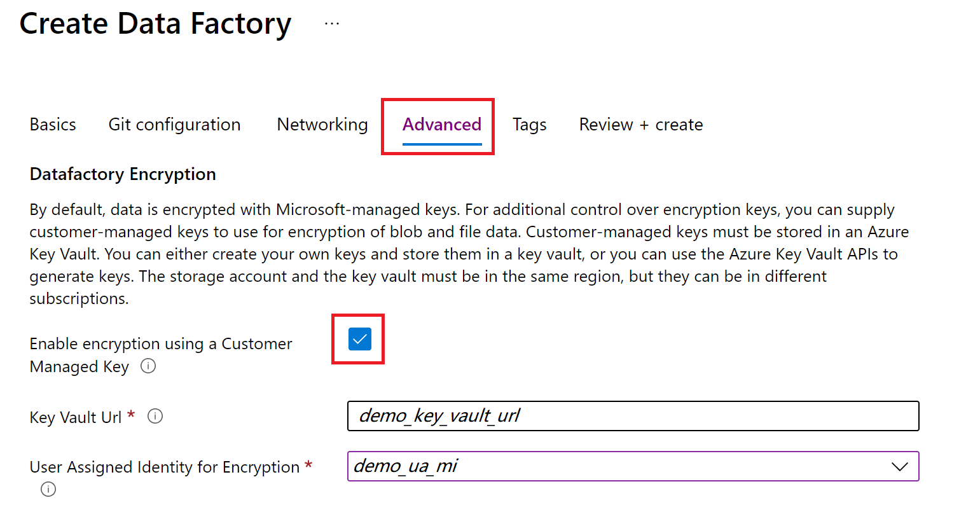
Task: Open the more options ellipsis beside the title
Action: point(331,24)
